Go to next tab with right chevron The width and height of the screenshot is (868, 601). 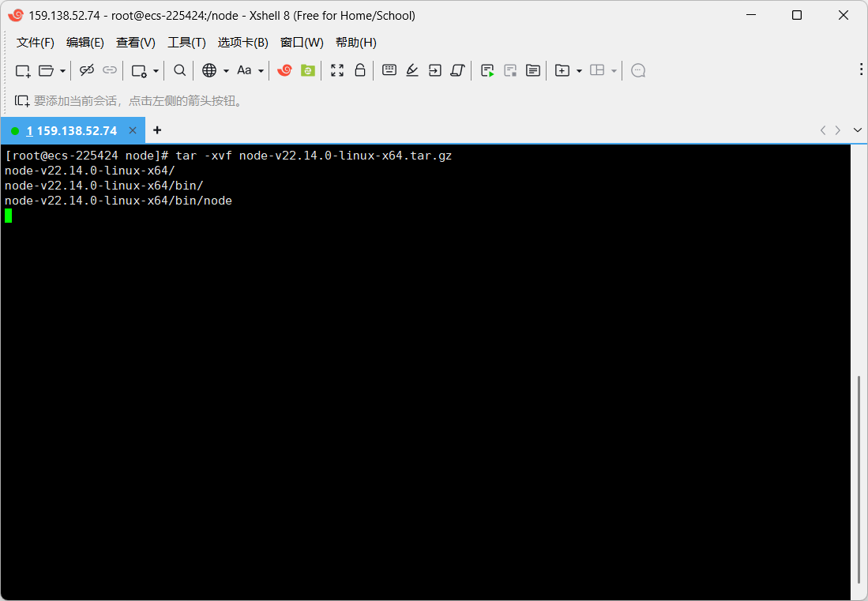[837, 130]
